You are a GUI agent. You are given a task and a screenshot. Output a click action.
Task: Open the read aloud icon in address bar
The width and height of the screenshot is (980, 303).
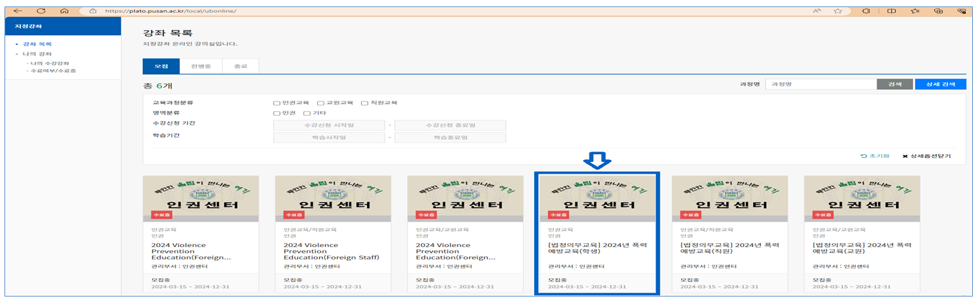pyautogui.click(x=817, y=11)
